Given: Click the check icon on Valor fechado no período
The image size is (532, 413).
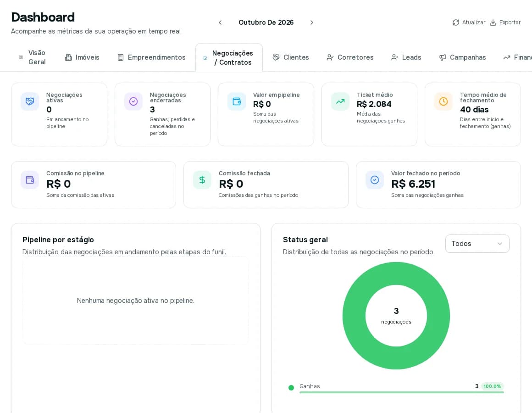Looking at the screenshot, I should pyautogui.click(x=375, y=180).
